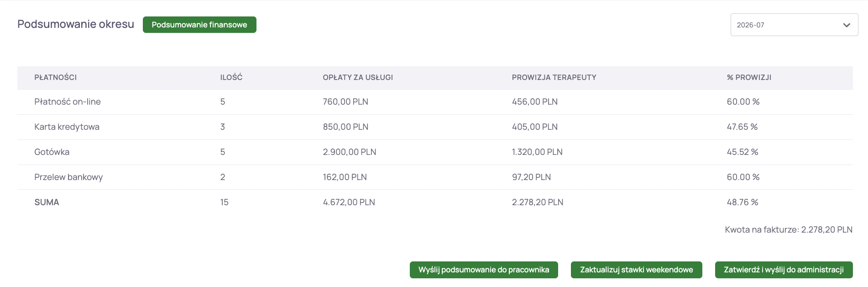Click the PROWIZJA TERAPEUTY header

(554, 78)
